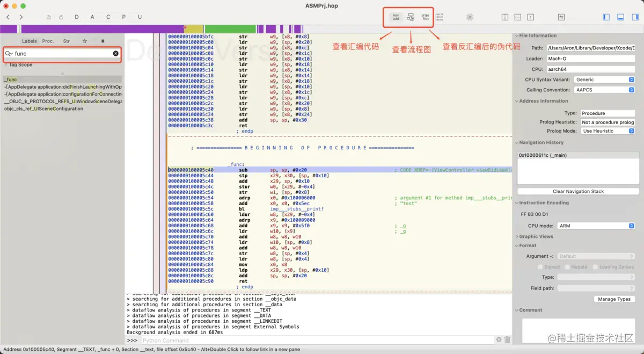This screenshot has width=644, height=354.
Task: Toggle the Leading Zeroes checkbox
Action: click(596, 267)
